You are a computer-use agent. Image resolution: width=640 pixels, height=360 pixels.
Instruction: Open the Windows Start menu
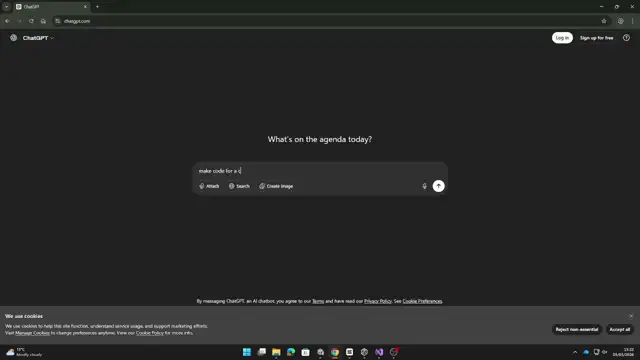(x=247, y=352)
